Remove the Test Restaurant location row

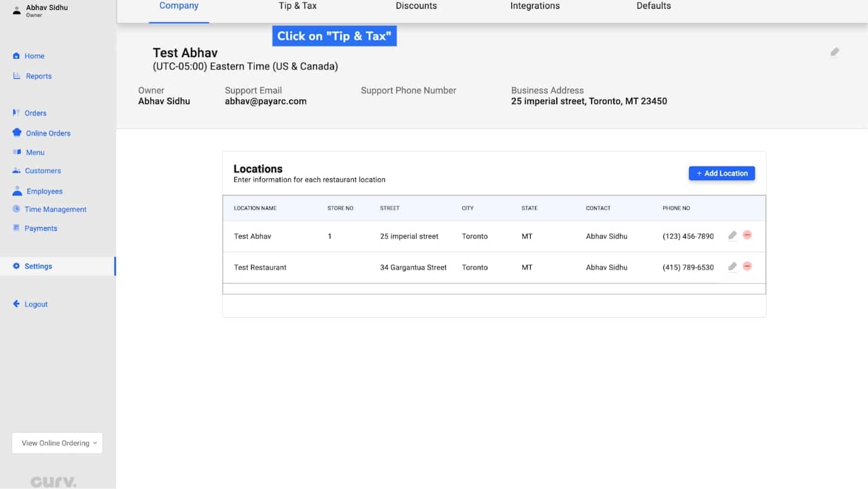click(747, 266)
